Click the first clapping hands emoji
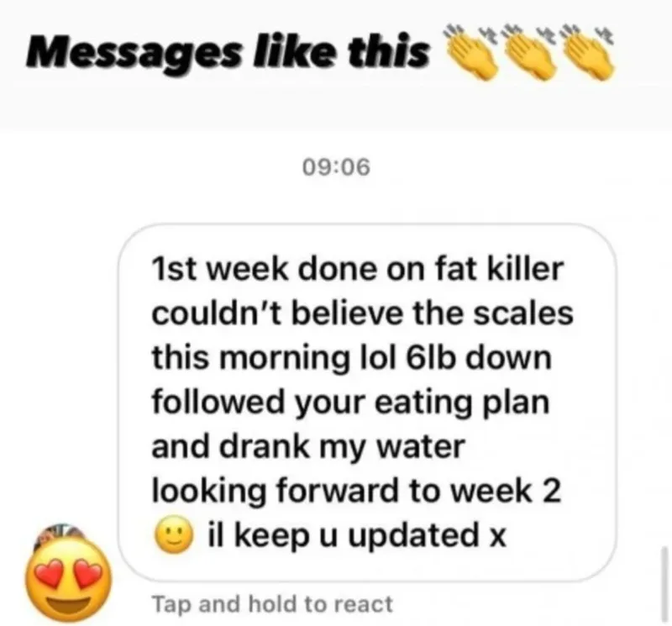This screenshot has height=626, width=672. click(470, 55)
